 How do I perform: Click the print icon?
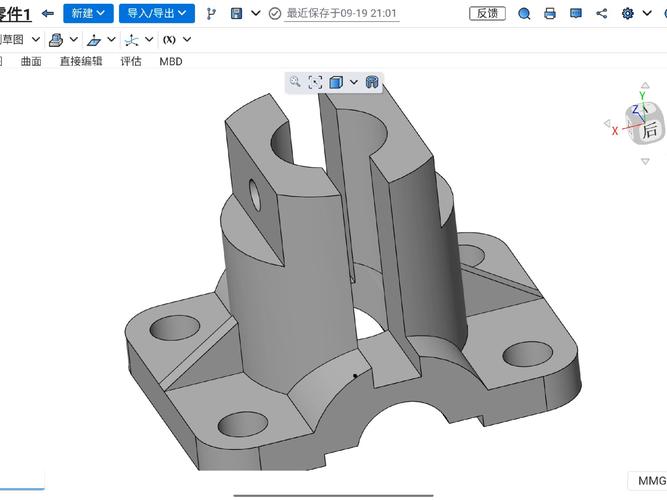[550, 14]
